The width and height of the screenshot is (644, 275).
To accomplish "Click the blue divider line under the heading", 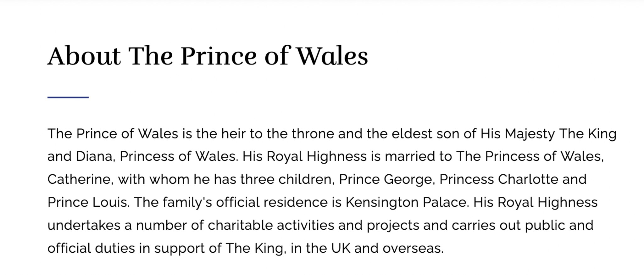I will tap(68, 98).
